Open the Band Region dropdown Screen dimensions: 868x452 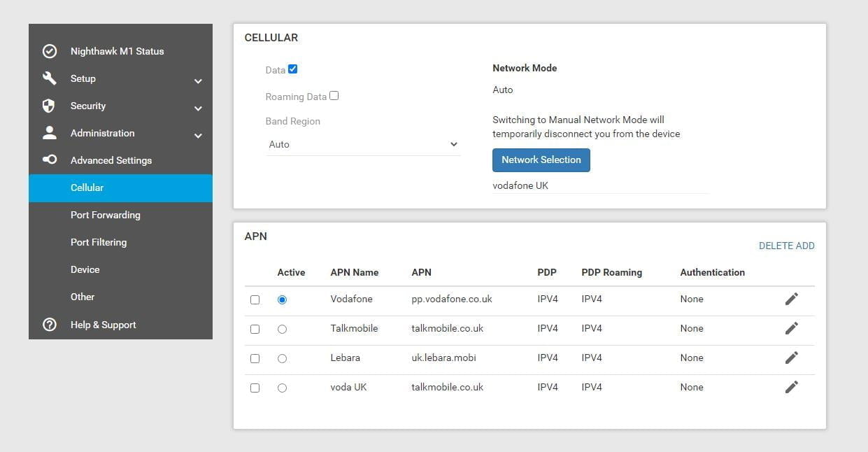click(x=363, y=145)
